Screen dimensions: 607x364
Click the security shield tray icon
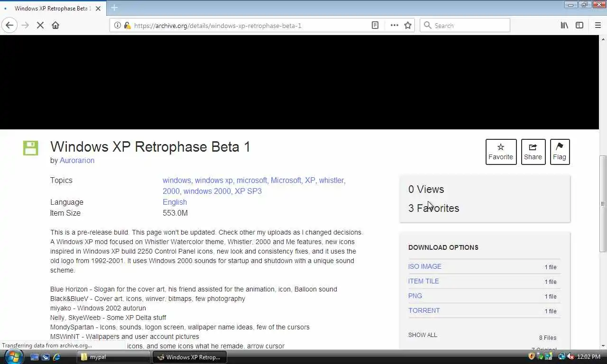pyautogui.click(x=531, y=356)
